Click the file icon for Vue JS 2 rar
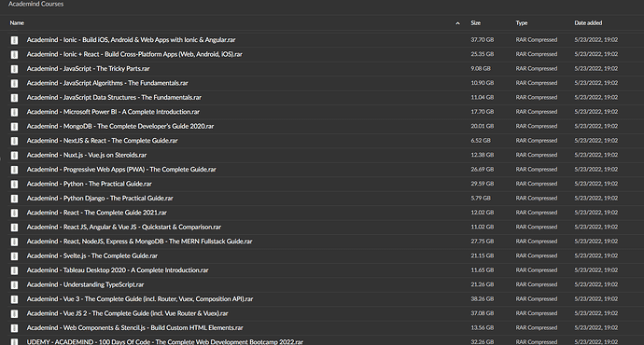Image resolution: width=644 pixels, height=345 pixels. coord(14,313)
